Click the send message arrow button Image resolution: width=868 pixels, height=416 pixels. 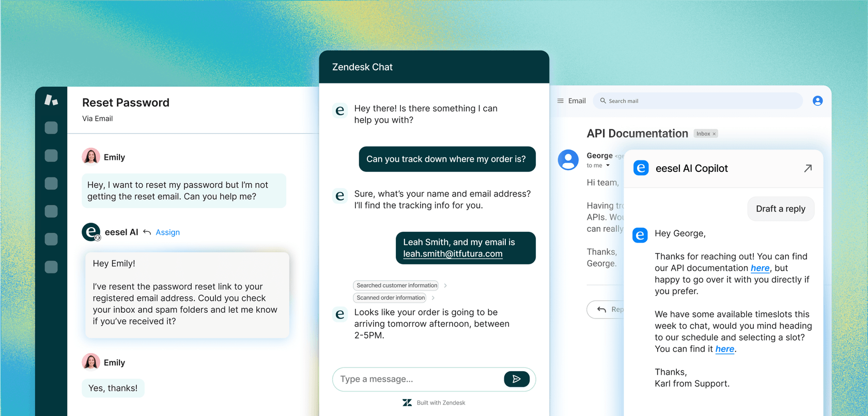(516, 379)
